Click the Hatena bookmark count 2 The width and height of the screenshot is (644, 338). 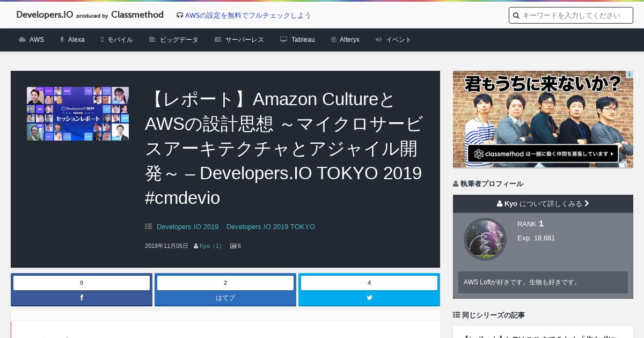tap(225, 283)
